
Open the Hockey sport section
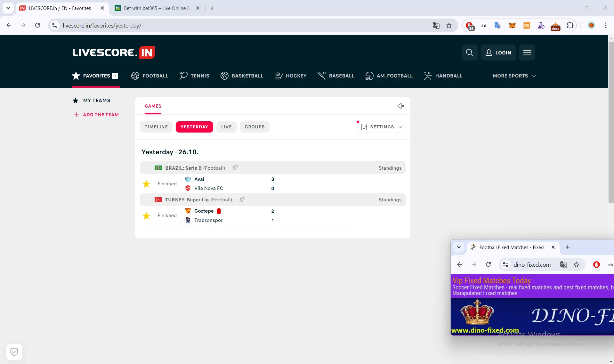pos(291,76)
